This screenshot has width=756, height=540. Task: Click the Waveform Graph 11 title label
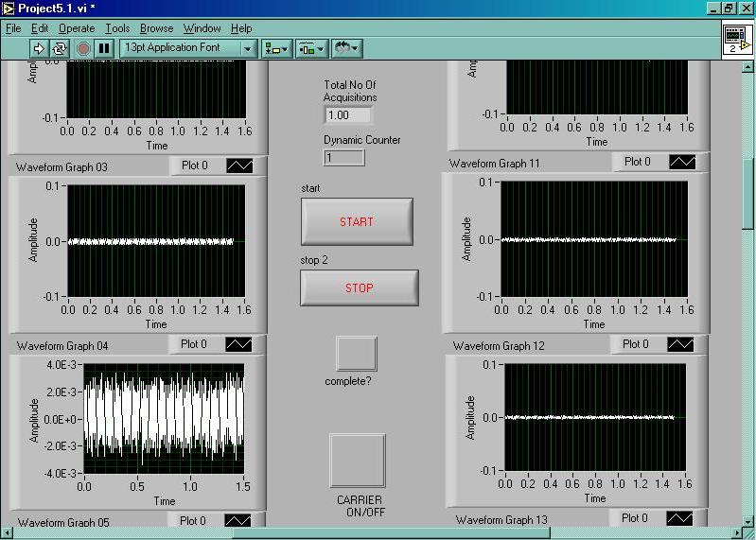[x=495, y=164]
